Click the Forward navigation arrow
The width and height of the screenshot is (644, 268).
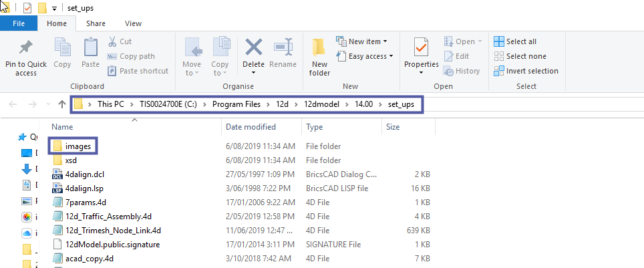click(33, 104)
